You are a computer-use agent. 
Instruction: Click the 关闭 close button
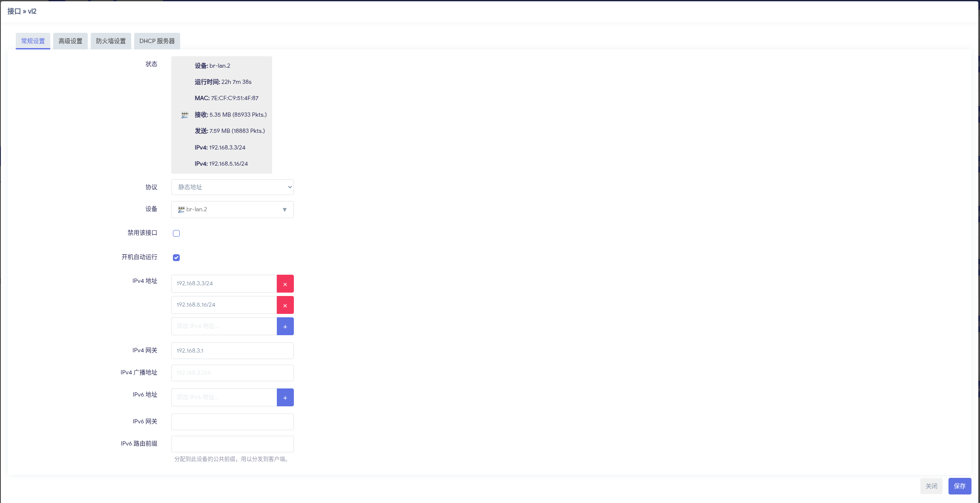pos(931,486)
